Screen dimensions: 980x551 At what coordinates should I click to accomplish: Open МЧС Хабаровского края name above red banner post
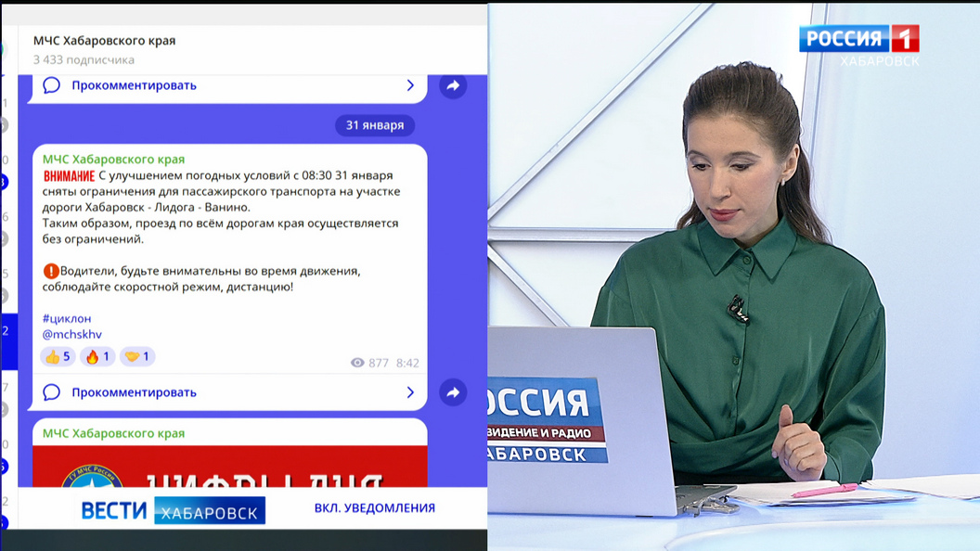[114, 433]
